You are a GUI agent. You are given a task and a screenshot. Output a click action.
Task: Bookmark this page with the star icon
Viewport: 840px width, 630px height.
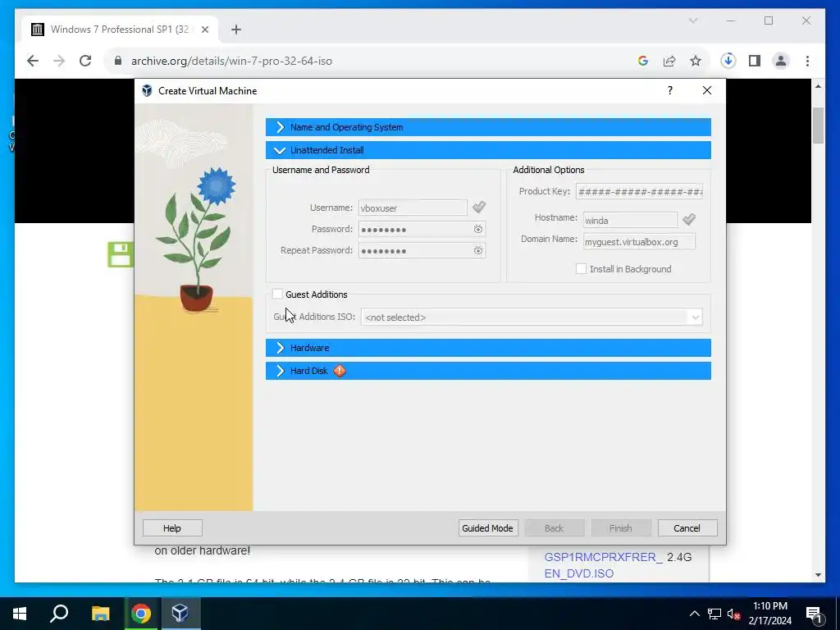696,61
